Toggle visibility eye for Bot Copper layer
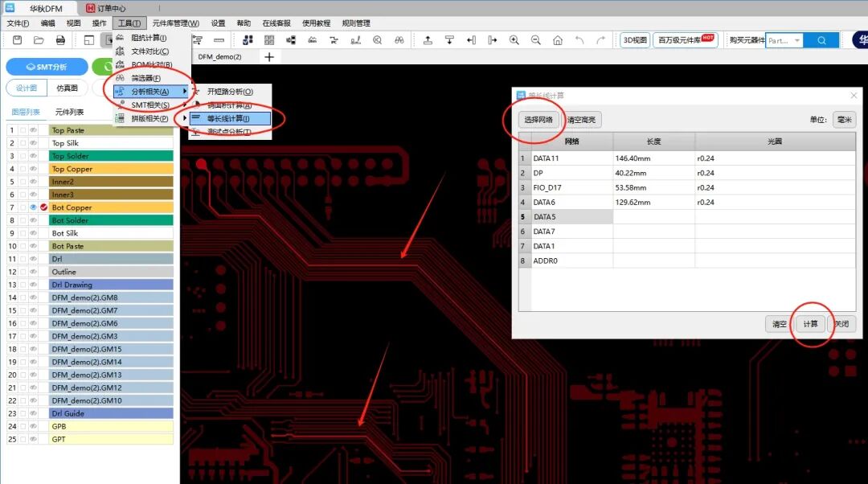 coord(34,207)
